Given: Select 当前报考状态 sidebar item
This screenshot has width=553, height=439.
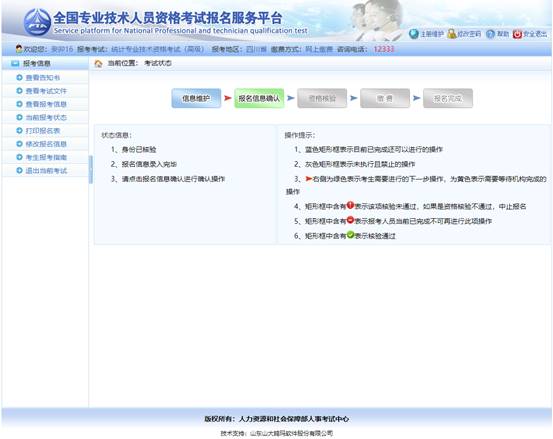Looking at the screenshot, I should point(46,117).
